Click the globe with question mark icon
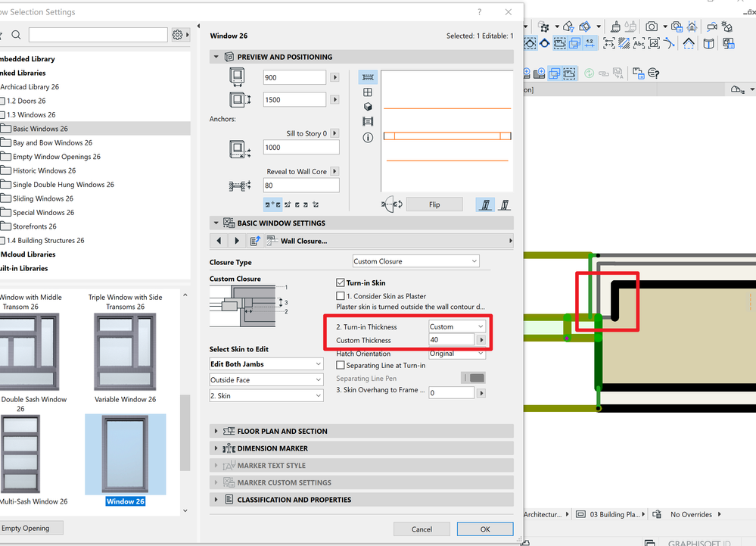The height and width of the screenshot is (546, 756). point(654,73)
